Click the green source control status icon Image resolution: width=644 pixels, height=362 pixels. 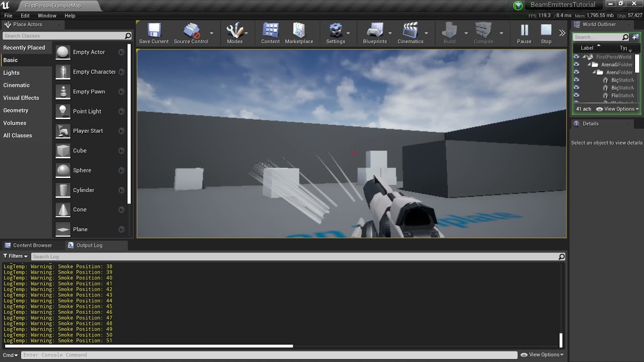[518, 6]
